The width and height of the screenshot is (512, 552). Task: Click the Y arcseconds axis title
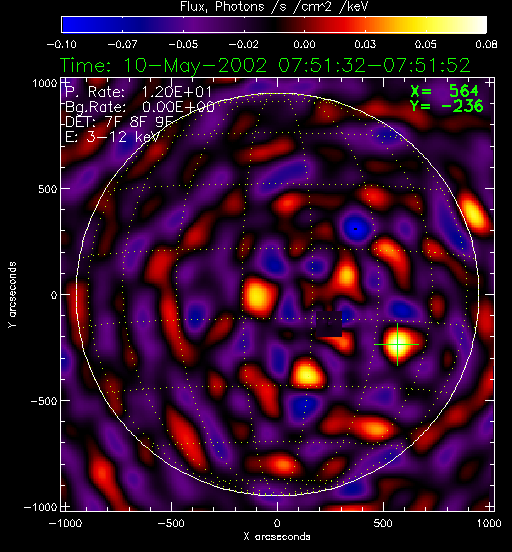point(12,295)
